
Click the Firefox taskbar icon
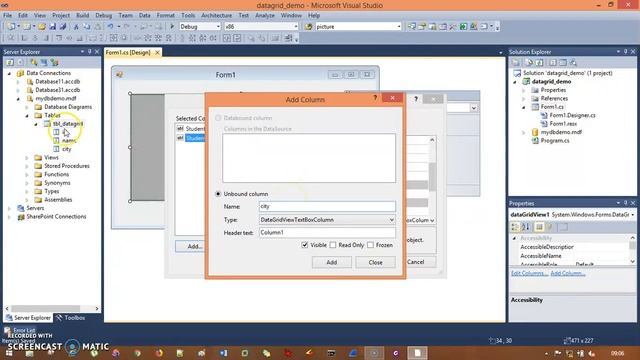tap(159, 353)
